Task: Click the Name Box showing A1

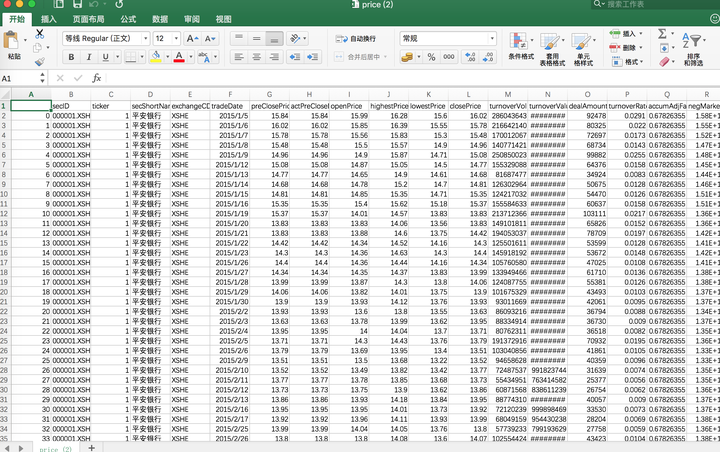Action: click(x=21, y=79)
